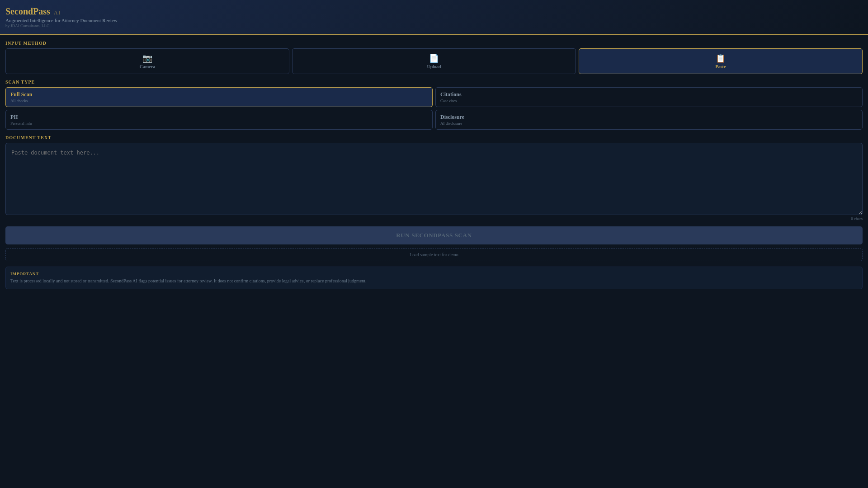Click the IMPORTANT notice heading
The image size is (868, 488).
pyautogui.click(x=24, y=274)
